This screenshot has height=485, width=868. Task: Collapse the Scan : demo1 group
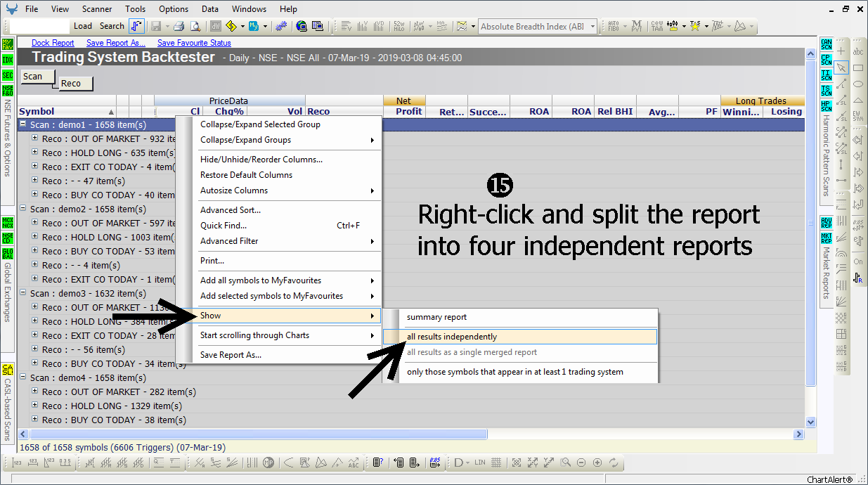tap(23, 124)
